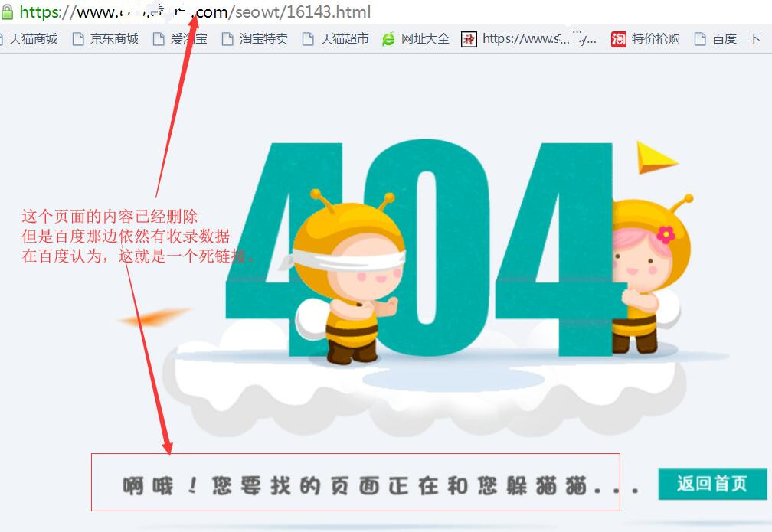Viewport: 772px width, 532px height.
Task: Click the favicon of the https://www.s bookmark
Action: pos(469,39)
